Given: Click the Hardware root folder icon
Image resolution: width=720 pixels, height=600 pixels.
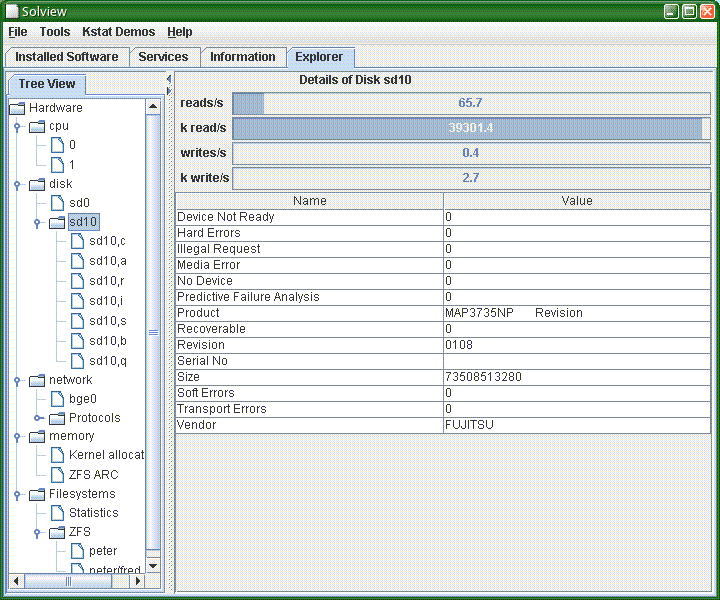Looking at the screenshot, I should pyautogui.click(x=18, y=108).
